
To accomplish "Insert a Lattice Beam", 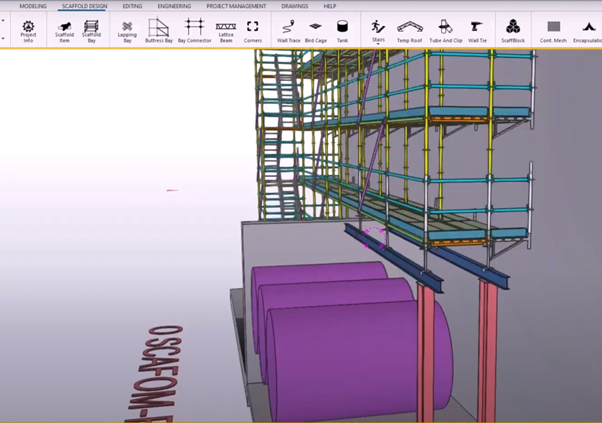I will pos(226,31).
